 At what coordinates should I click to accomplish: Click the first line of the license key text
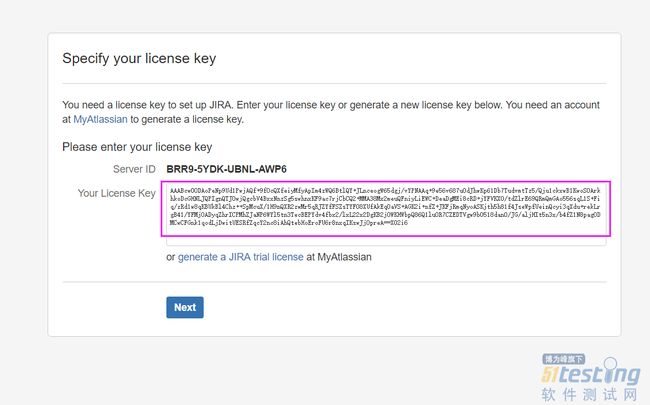click(385, 191)
